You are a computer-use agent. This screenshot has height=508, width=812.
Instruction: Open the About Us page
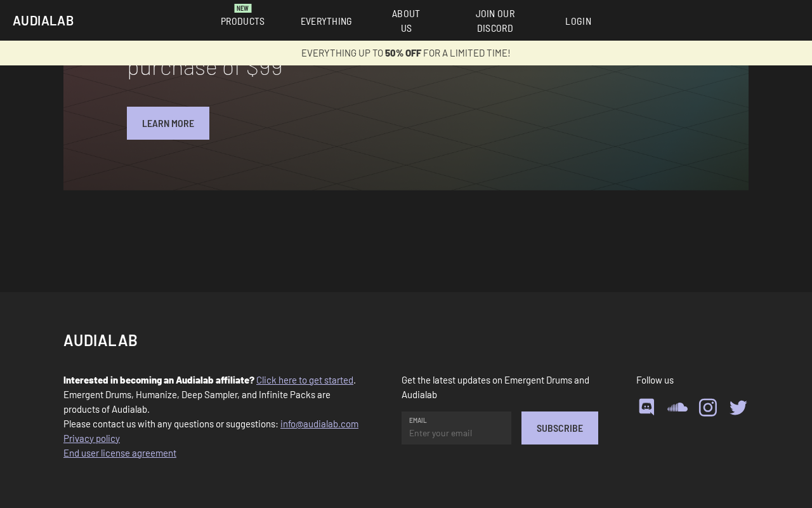[406, 21]
